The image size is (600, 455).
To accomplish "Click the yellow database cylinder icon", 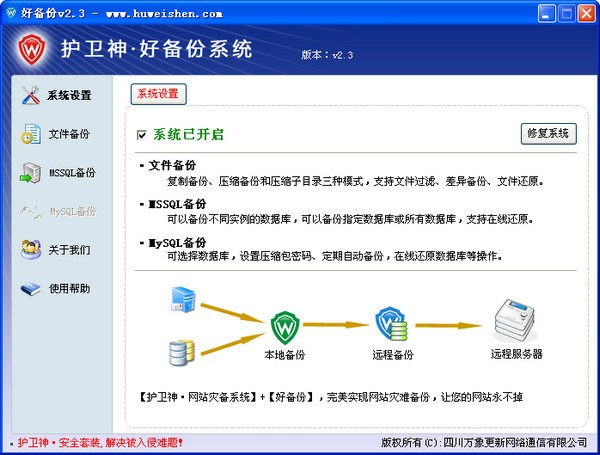I will [x=182, y=351].
